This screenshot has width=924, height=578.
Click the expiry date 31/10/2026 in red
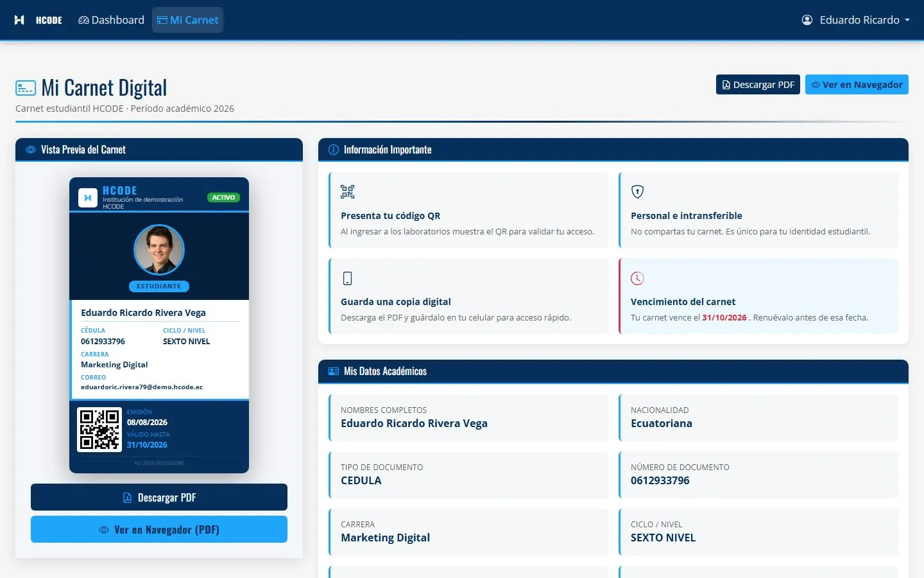pos(724,317)
